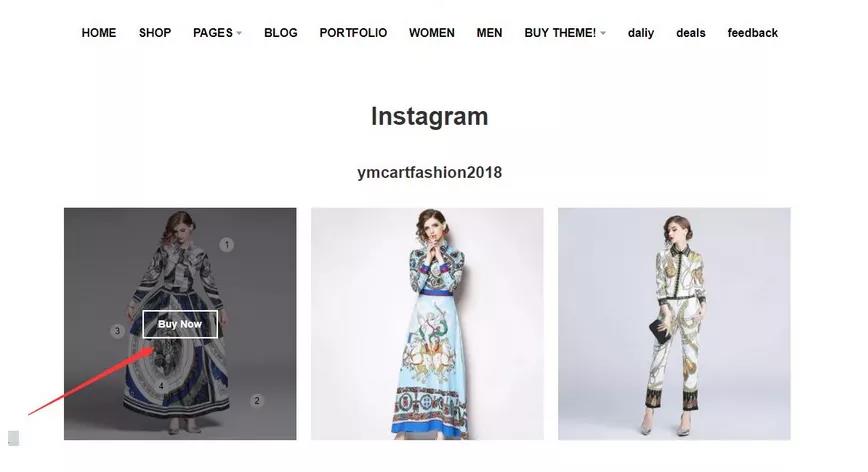Select the MEN category in navigation

pos(489,33)
